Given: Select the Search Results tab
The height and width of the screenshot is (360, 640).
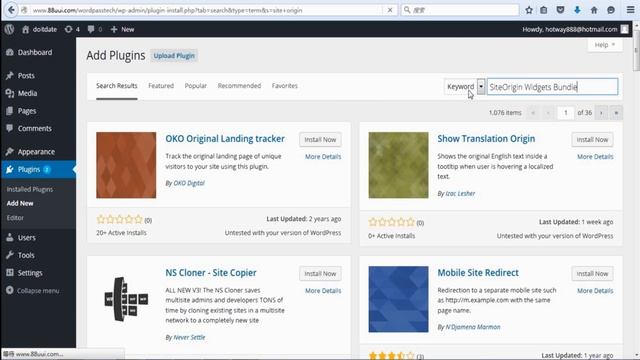Looking at the screenshot, I should (117, 86).
